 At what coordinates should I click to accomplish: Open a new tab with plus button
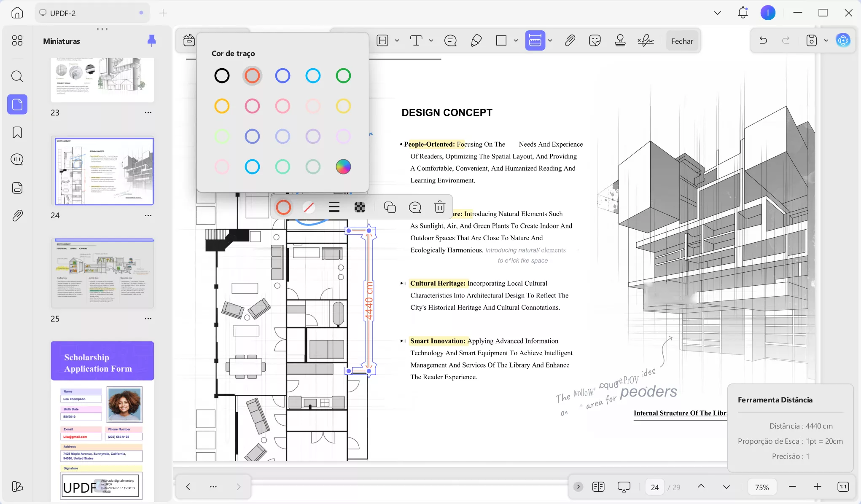pyautogui.click(x=163, y=13)
